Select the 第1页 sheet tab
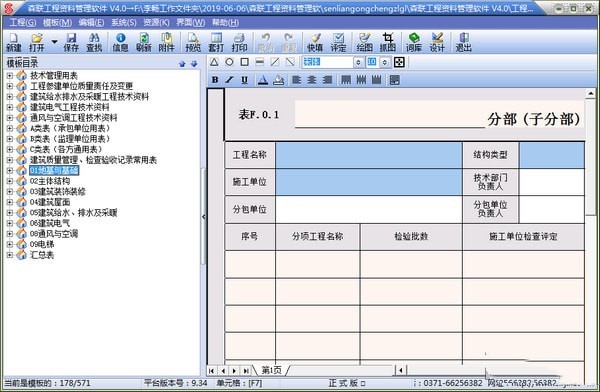 (x=271, y=370)
